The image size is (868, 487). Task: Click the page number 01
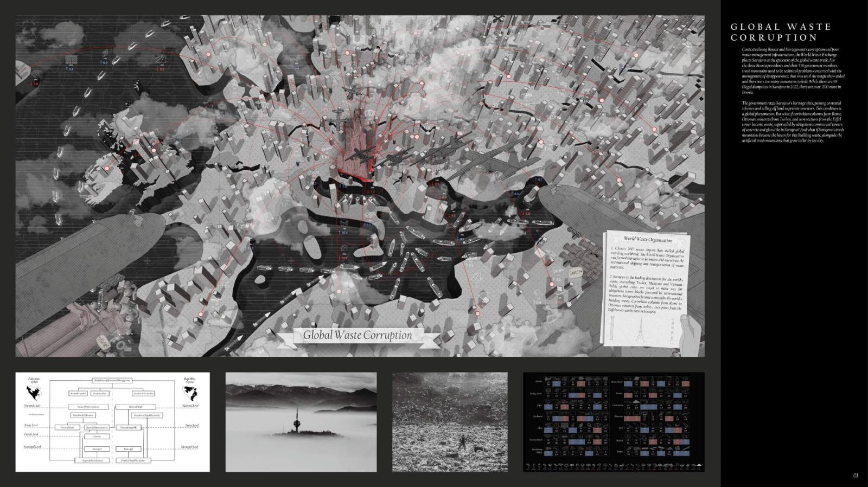[x=856, y=476]
